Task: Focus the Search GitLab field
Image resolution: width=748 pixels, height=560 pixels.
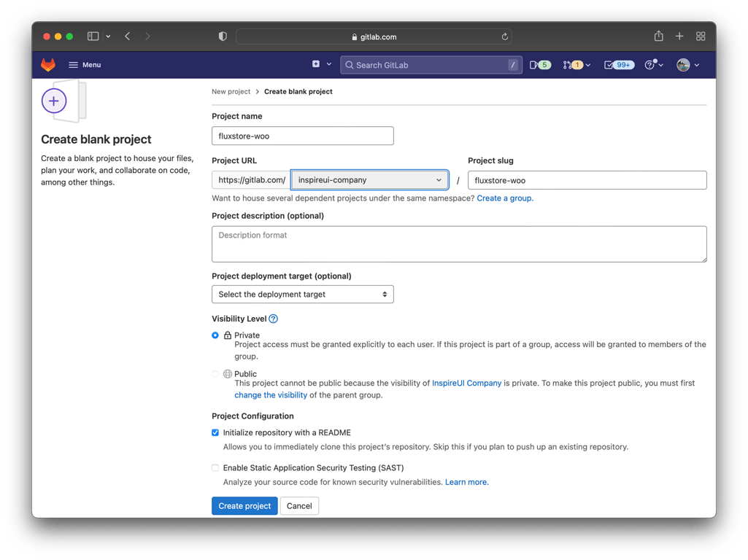Action: tap(431, 65)
